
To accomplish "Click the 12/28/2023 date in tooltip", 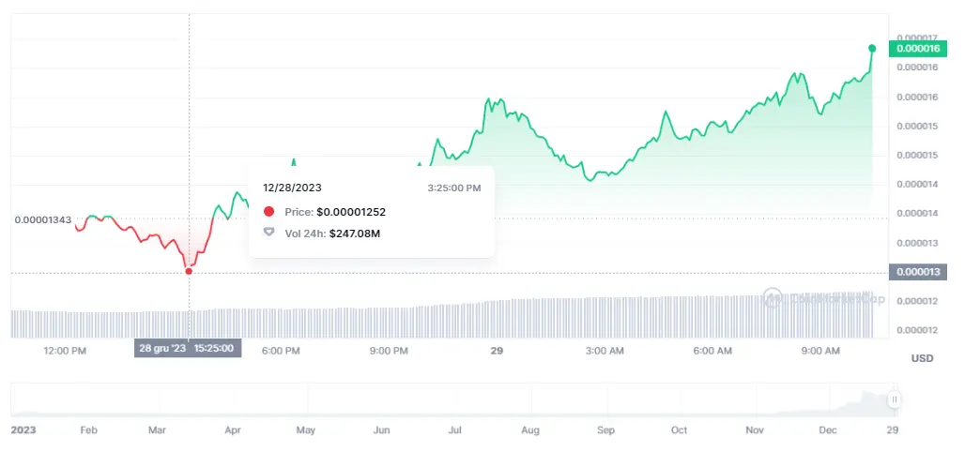I will [x=292, y=188].
